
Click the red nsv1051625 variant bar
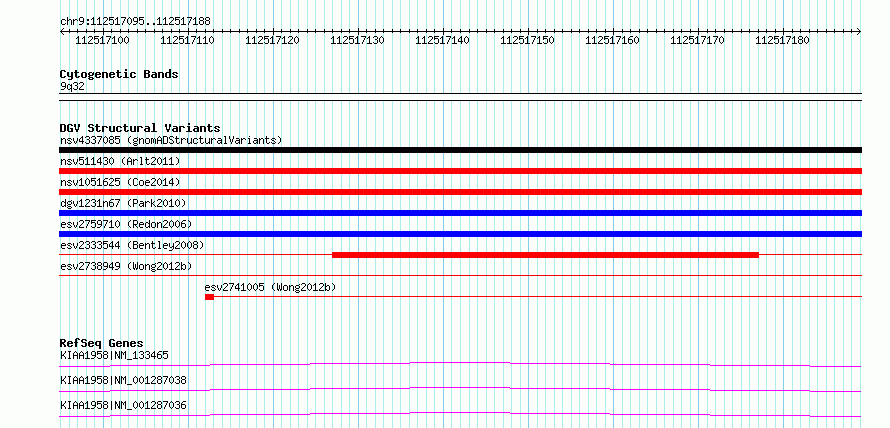pos(460,192)
